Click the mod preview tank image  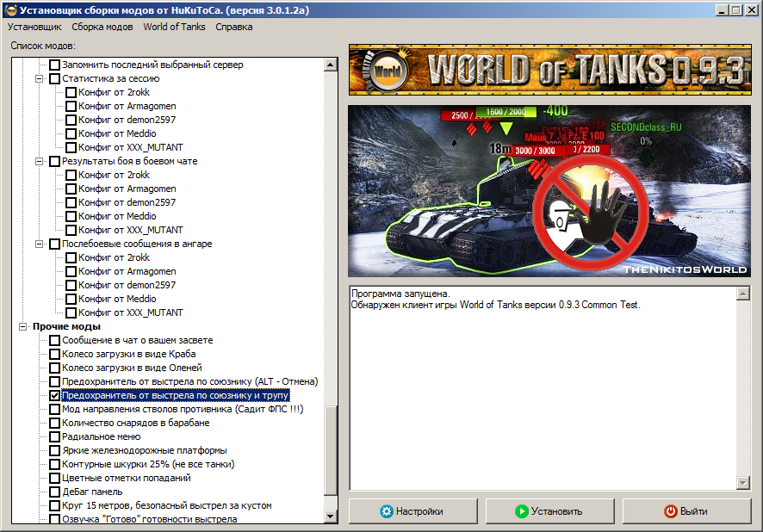point(549,191)
